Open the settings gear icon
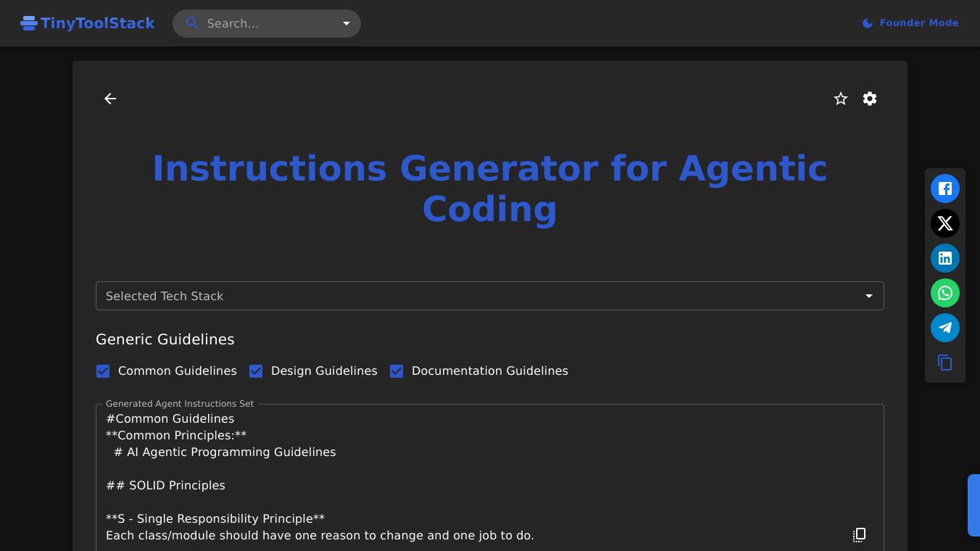Viewport: 980px width, 551px height. 870,99
